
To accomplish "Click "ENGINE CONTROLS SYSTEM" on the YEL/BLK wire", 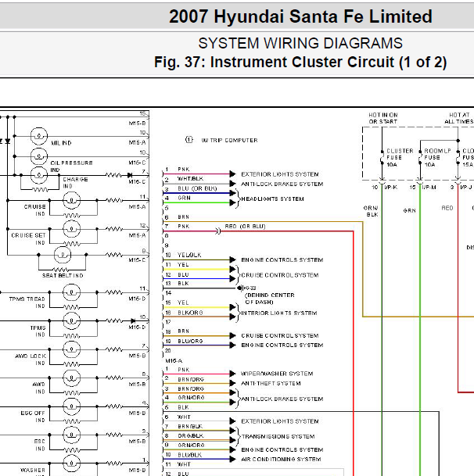I will pos(282,259).
